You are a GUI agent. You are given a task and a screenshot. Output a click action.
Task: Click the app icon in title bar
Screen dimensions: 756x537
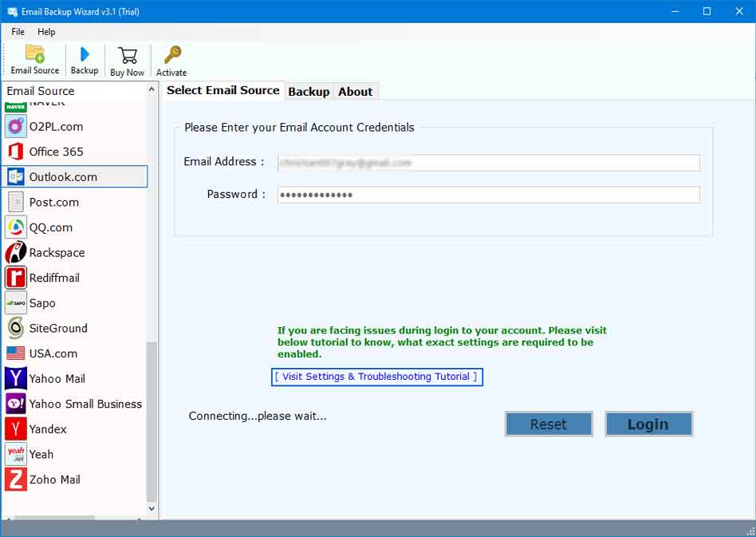click(x=13, y=12)
